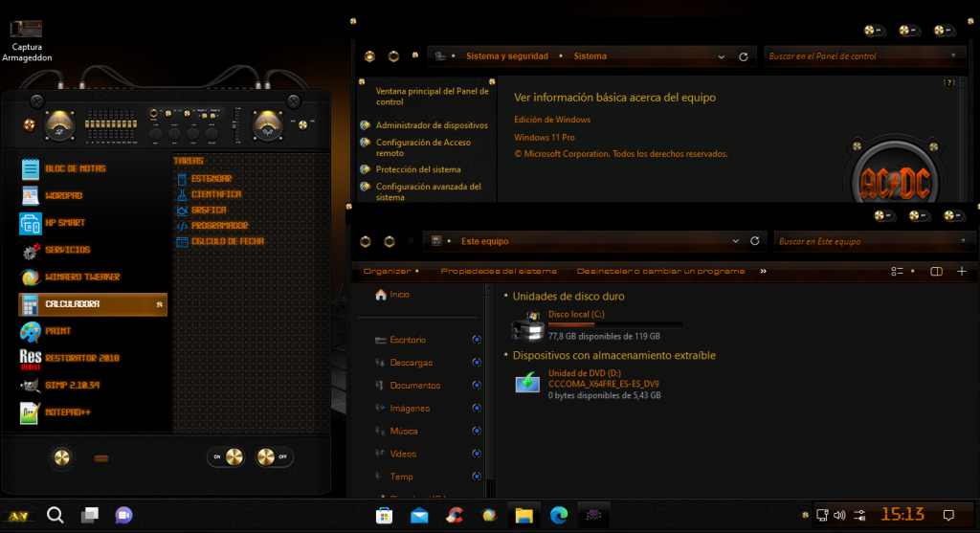980x533 pixels.
Task: Select the Programador calculator task
Action: [x=212, y=226]
